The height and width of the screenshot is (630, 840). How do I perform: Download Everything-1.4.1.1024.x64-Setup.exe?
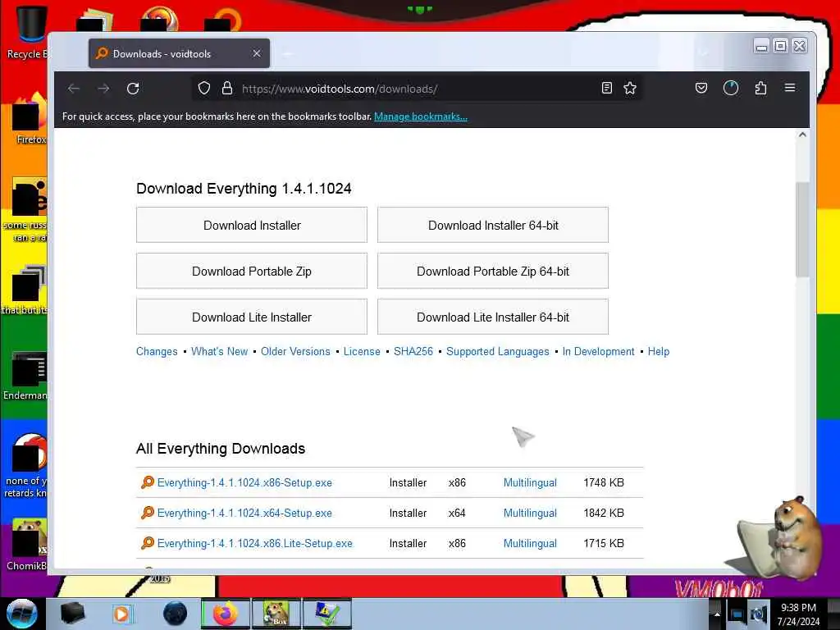pos(244,514)
